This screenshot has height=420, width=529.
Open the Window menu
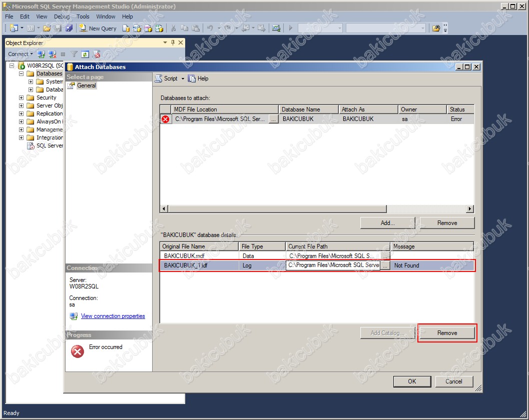(106, 16)
